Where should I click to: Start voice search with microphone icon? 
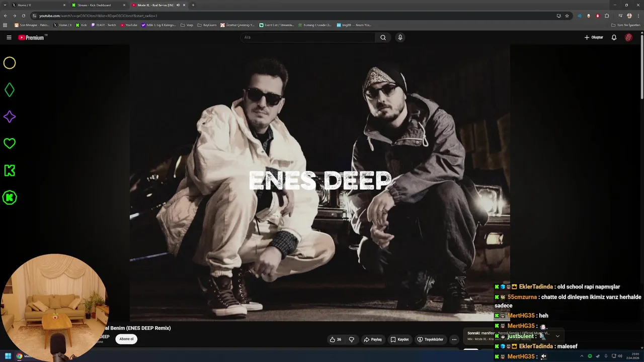pyautogui.click(x=400, y=37)
